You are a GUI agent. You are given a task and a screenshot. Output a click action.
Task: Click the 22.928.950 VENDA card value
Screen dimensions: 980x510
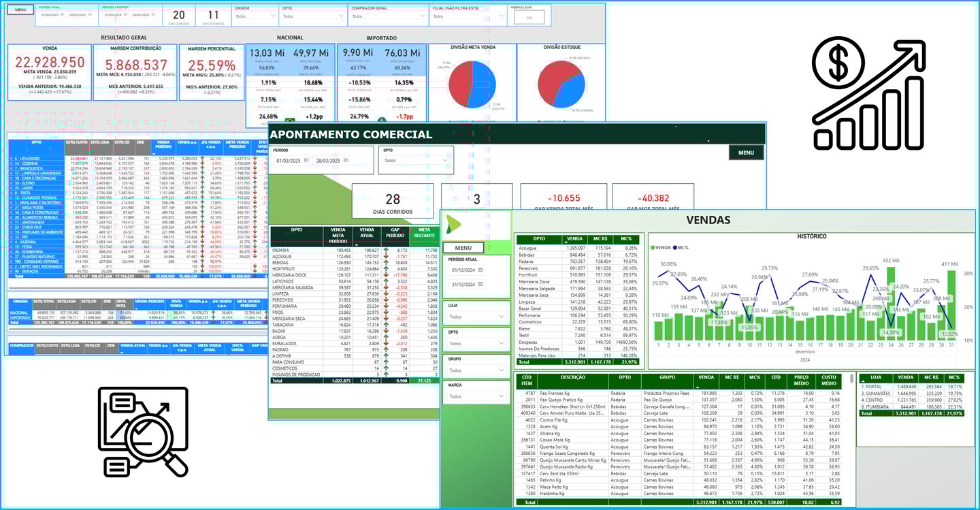(x=50, y=63)
